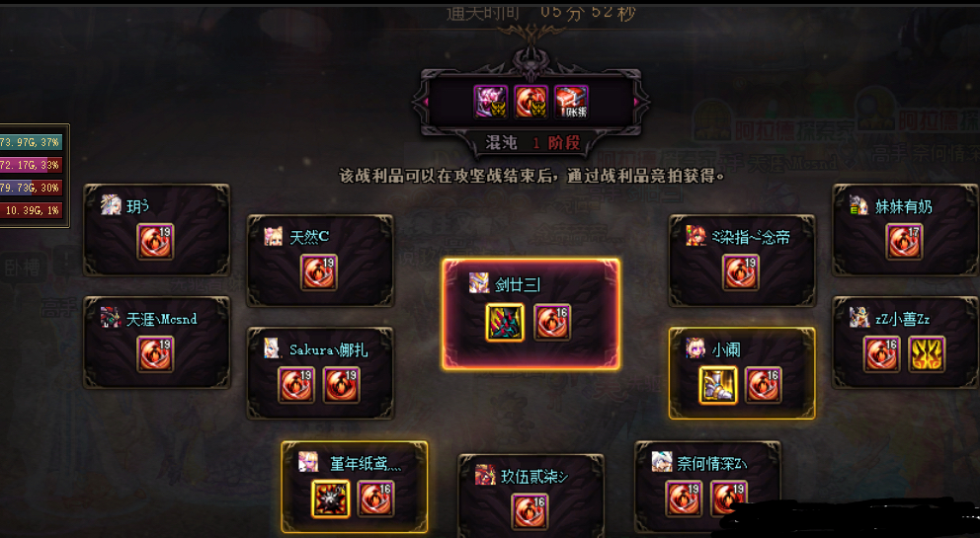Click the red account-bound chest loot icon
Image resolution: width=980 pixels, height=538 pixels.
point(571,102)
